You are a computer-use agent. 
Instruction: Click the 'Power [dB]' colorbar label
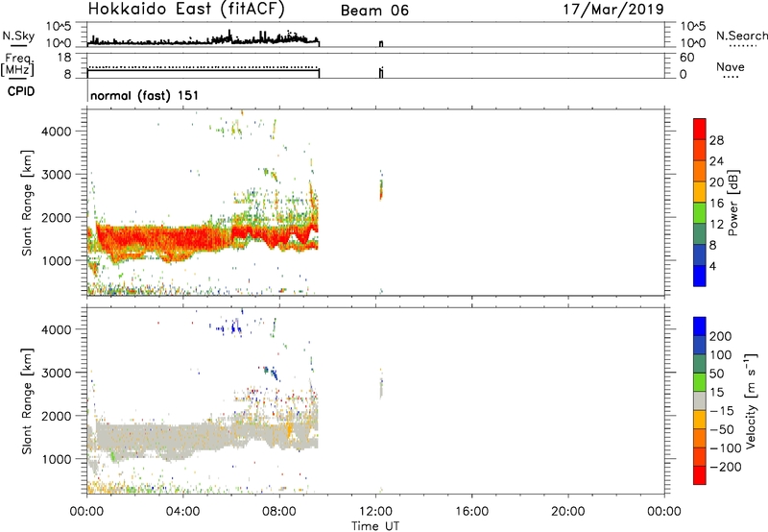pos(733,203)
